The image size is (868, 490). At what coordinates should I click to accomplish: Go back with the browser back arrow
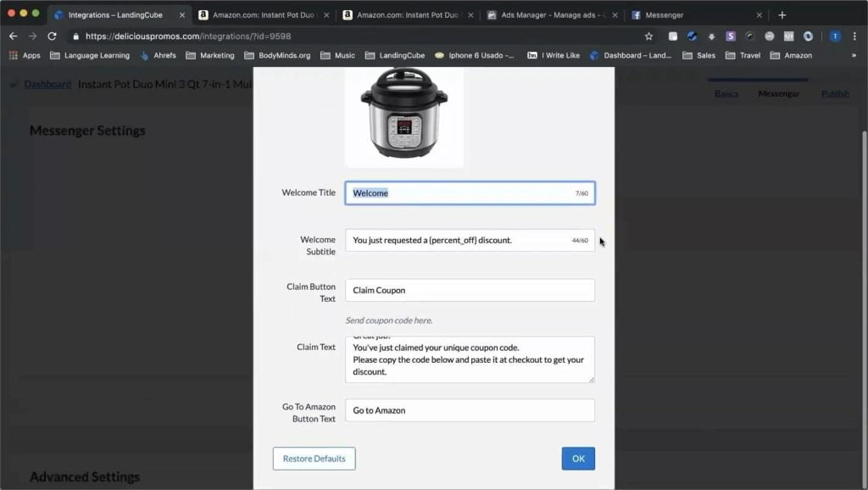14,36
